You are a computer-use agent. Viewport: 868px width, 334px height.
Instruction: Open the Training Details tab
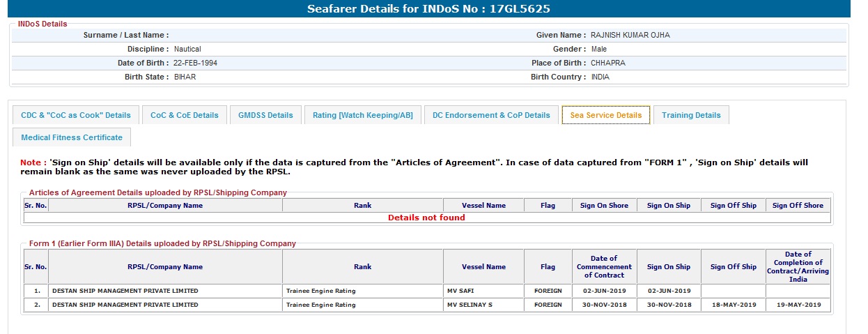[x=691, y=115]
